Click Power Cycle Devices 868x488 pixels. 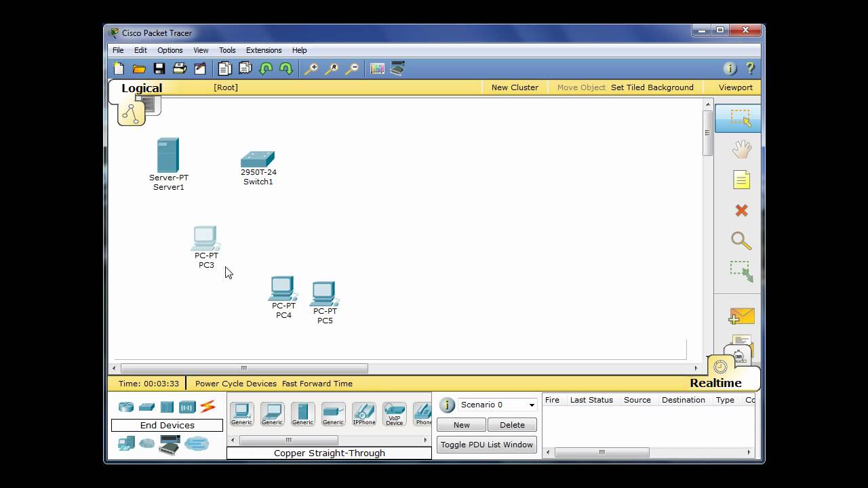(236, 384)
